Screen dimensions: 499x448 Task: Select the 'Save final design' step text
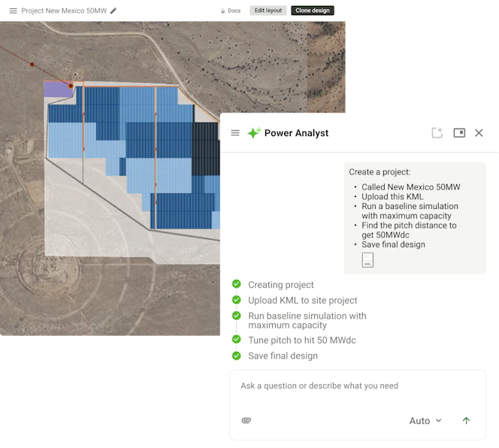pyautogui.click(x=283, y=356)
